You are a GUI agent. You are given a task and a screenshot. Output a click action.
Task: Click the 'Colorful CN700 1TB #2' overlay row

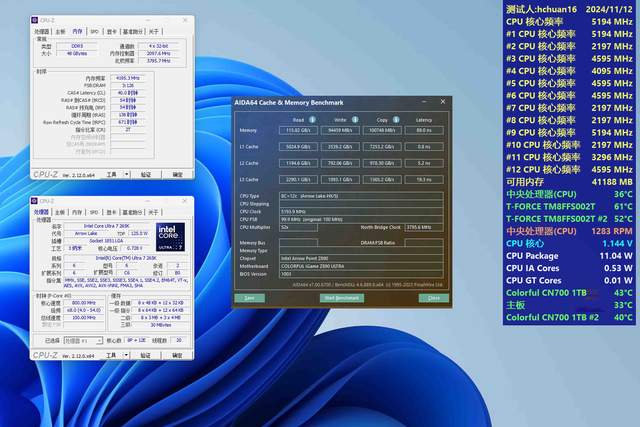tap(569, 317)
